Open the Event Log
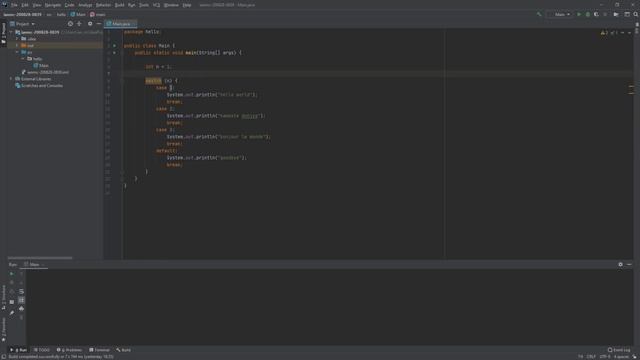The height and width of the screenshot is (360, 640). coord(619,350)
